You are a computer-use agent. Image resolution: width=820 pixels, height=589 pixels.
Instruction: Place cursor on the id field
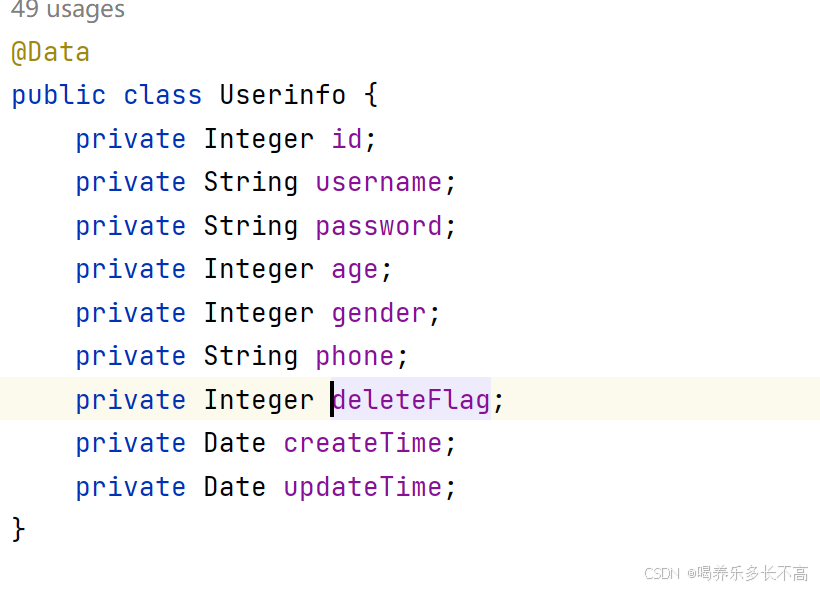tap(347, 139)
